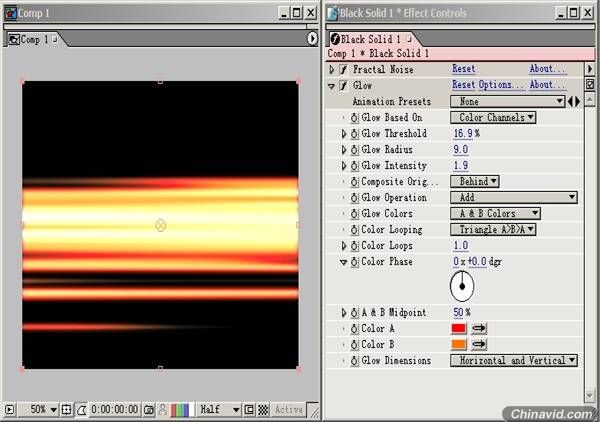
Task: Open the Glow Dimensions dropdown
Action: pos(514,360)
